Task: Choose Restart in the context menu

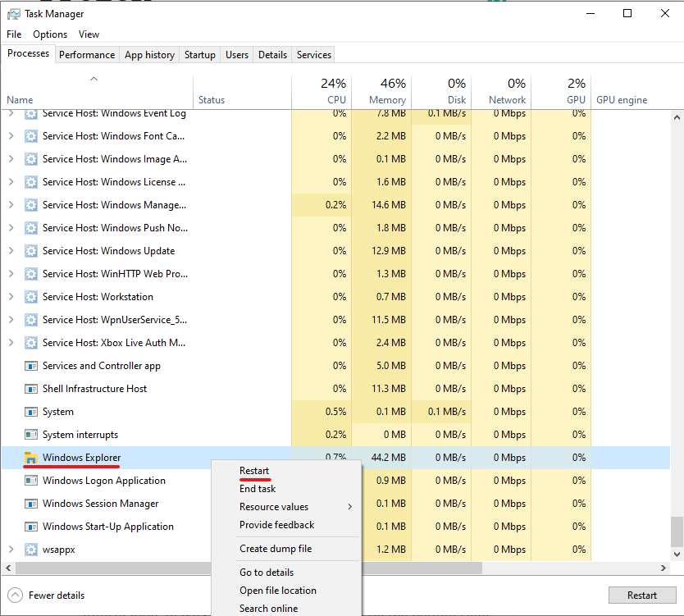Action: 286,471
